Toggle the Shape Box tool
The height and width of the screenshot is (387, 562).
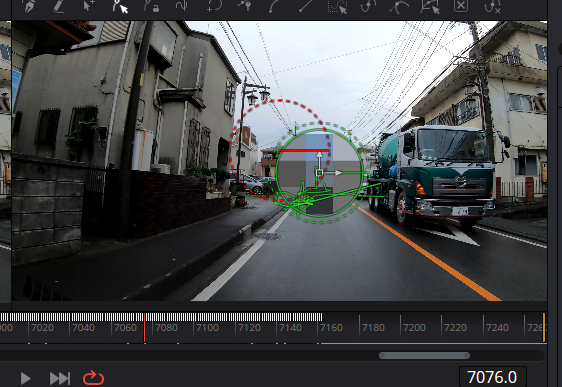point(430,6)
